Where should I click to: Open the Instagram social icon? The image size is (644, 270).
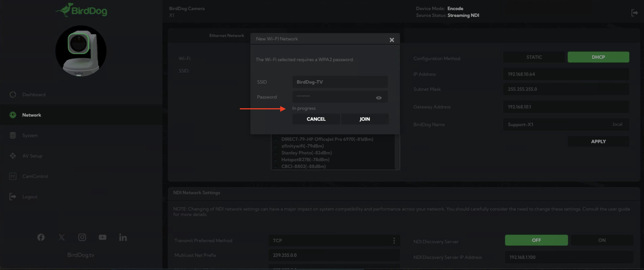coord(82,237)
